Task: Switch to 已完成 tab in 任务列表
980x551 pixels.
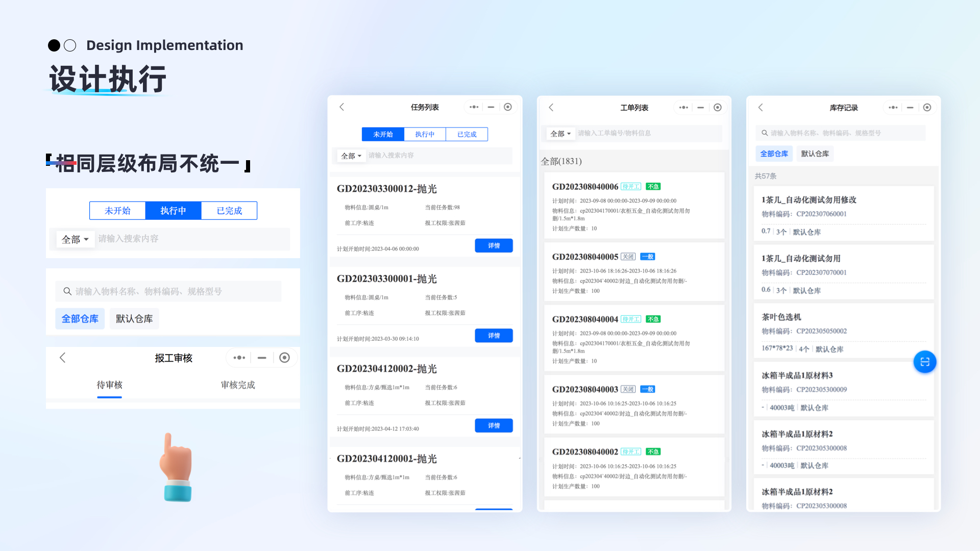Action: (467, 134)
